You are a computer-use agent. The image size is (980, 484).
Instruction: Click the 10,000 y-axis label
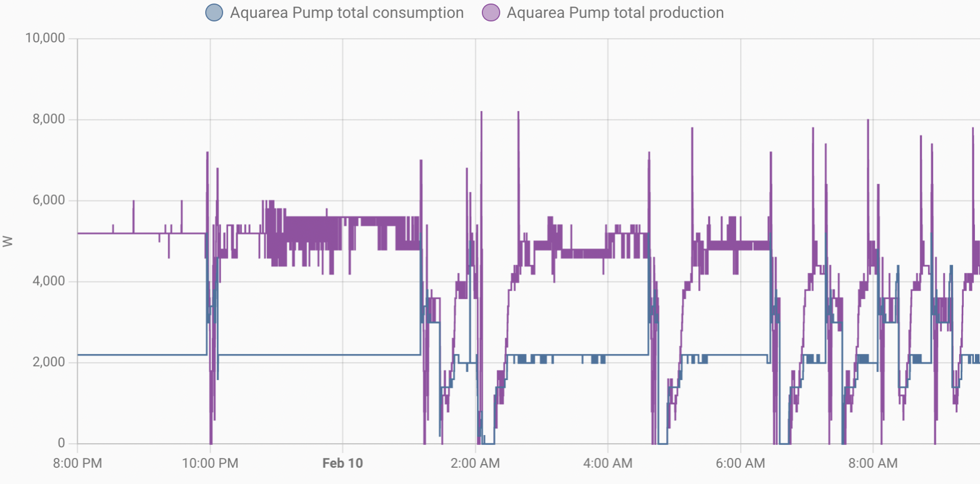click(45, 38)
